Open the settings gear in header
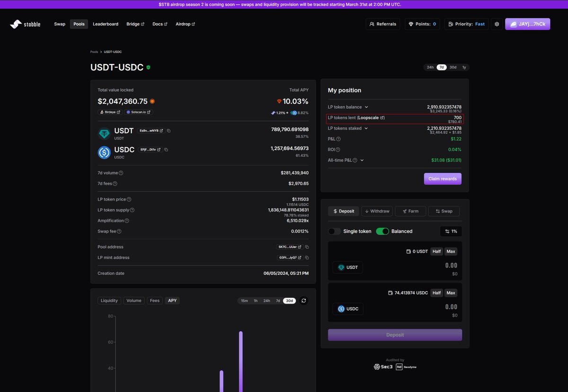Viewport: 568px width, 392px height. (x=497, y=24)
